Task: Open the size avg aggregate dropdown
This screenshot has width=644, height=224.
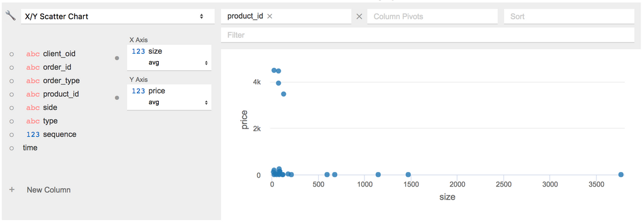Action: [x=178, y=63]
